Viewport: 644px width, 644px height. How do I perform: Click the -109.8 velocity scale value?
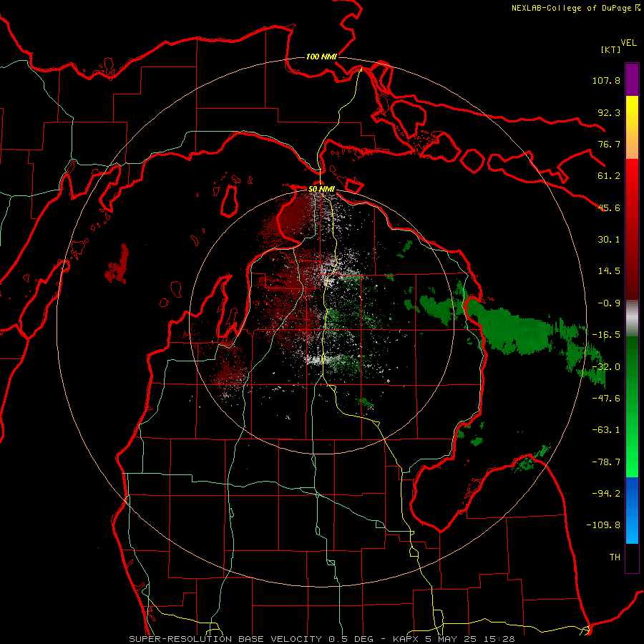[603, 525]
